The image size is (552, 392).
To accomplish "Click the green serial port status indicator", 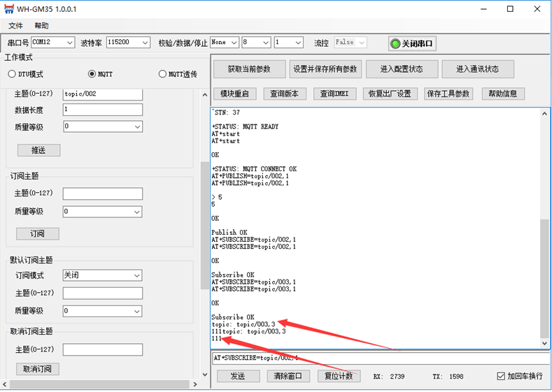I will pos(395,43).
